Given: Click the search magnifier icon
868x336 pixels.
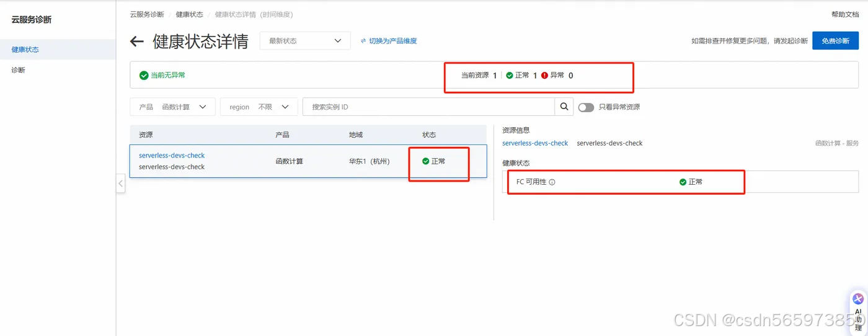Looking at the screenshot, I should tap(564, 107).
